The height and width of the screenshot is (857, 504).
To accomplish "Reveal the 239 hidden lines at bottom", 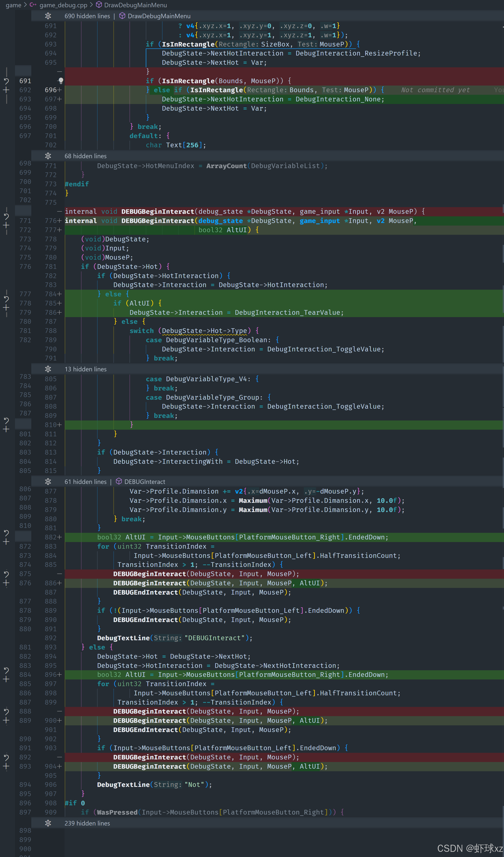I will pos(48,823).
